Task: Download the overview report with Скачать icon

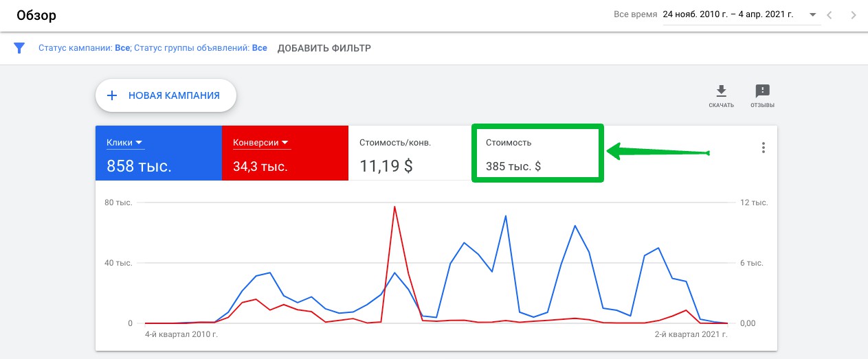Action: 721,96
